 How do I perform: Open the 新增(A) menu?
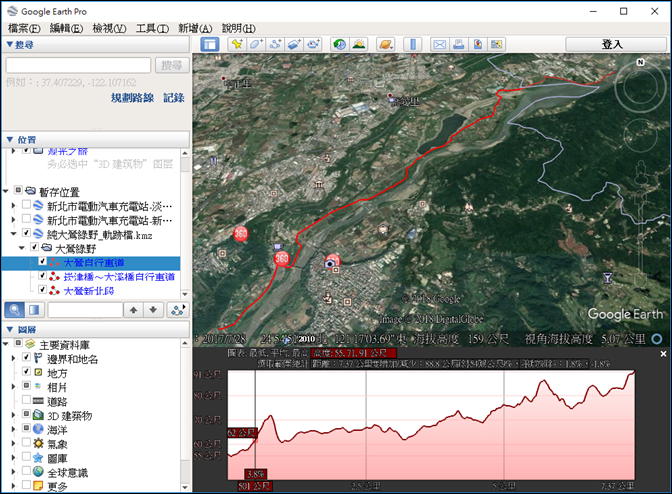click(x=195, y=29)
